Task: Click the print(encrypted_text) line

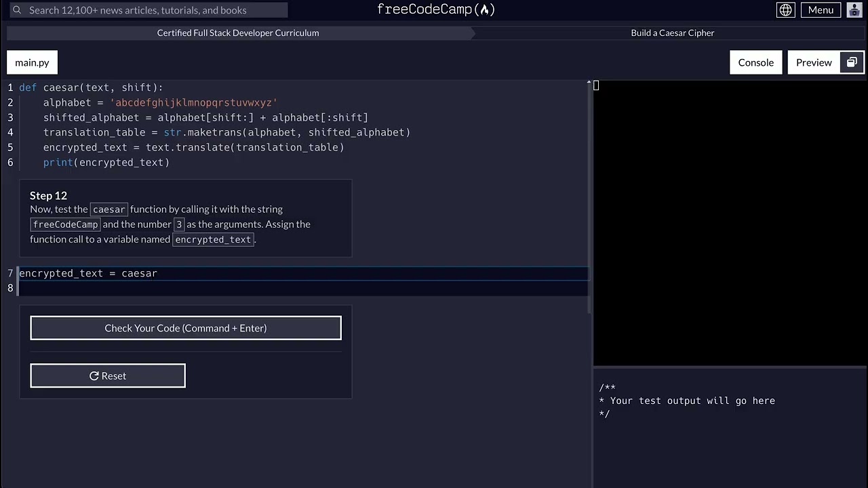Action: point(106,163)
